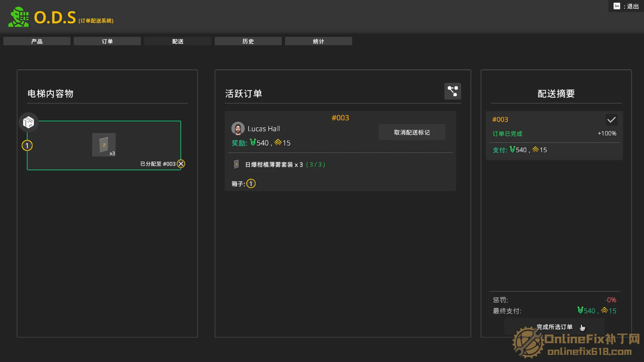This screenshot has height=362, width=644.
Task: Switch to the 订单 tab
Action: [107, 41]
